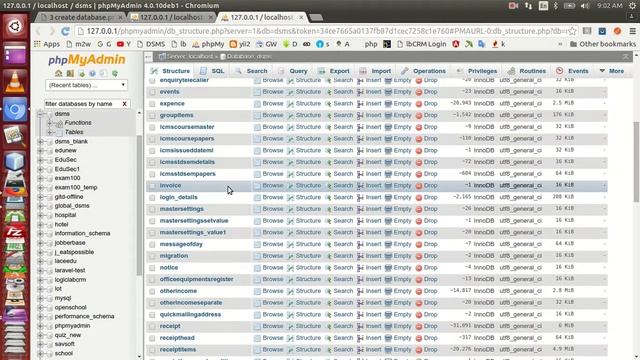Open phpMyAdmin home icon in sidebar

click(59, 73)
